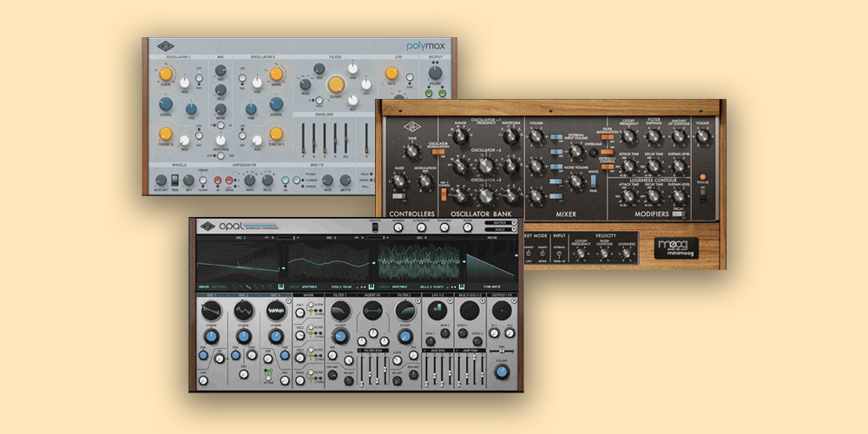
Task: Click the Polymax envelope Attack slider
Action: point(303,138)
